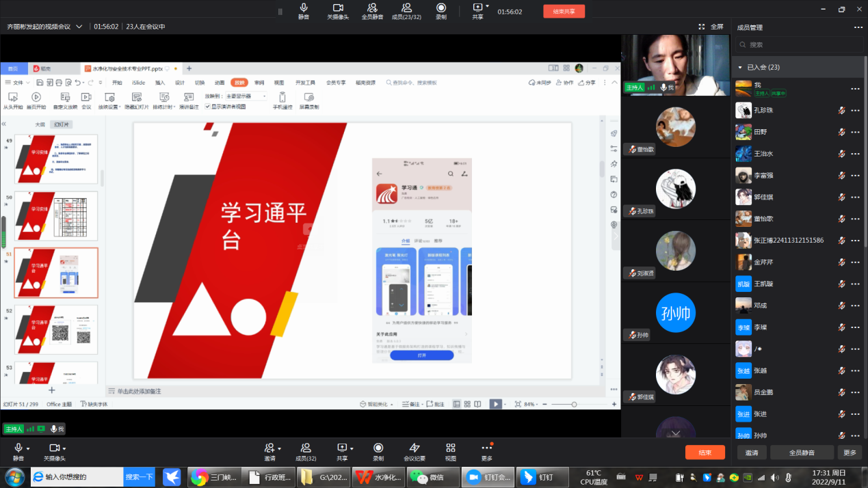This screenshot has height=488, width=868.
Task: Open a new WPS tab with plus icon
Action: [x=189, y=68]
